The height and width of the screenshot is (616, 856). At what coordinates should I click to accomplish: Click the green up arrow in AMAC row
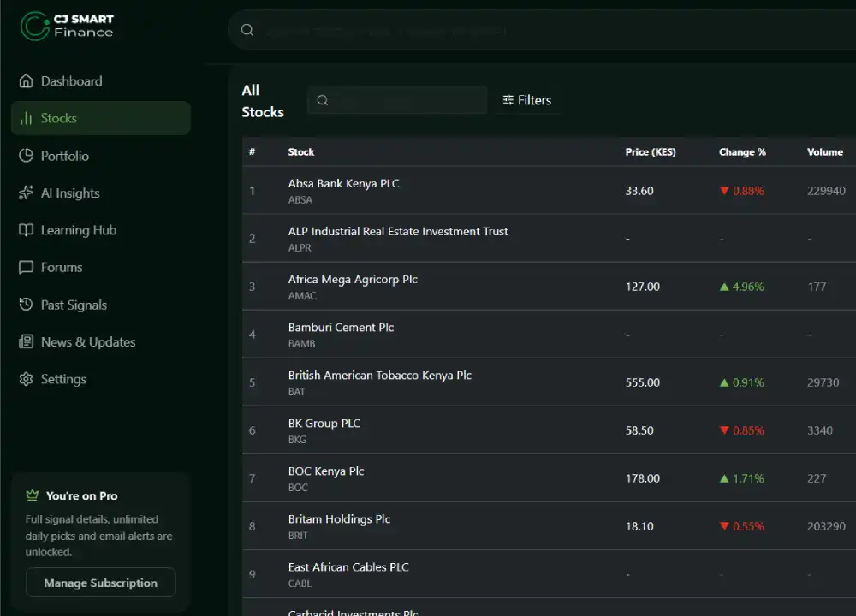click(x=724, y=287)
